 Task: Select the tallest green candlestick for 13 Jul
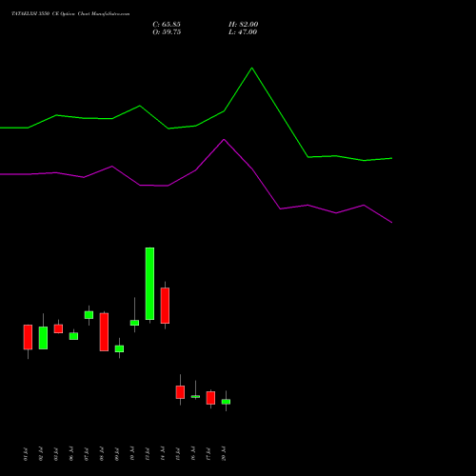(149, 284)
